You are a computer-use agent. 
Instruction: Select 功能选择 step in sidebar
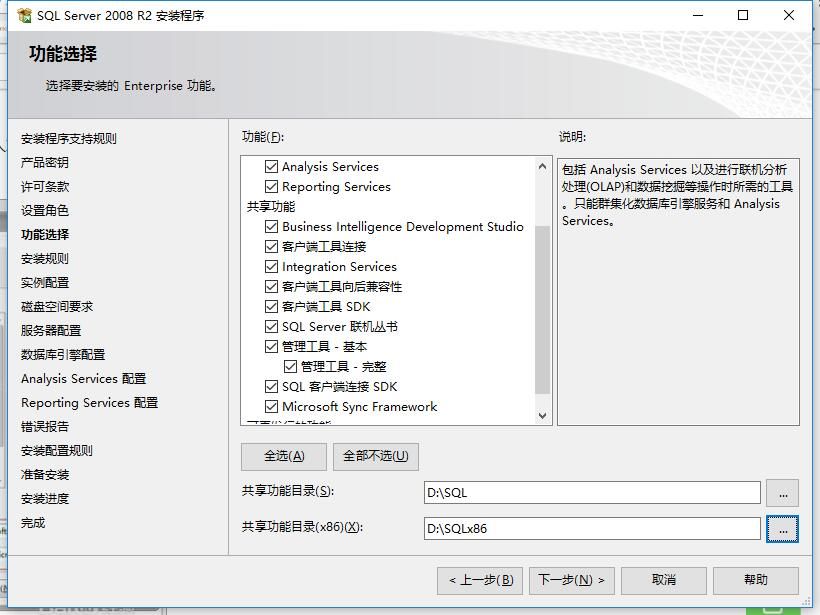pos(44,235)
